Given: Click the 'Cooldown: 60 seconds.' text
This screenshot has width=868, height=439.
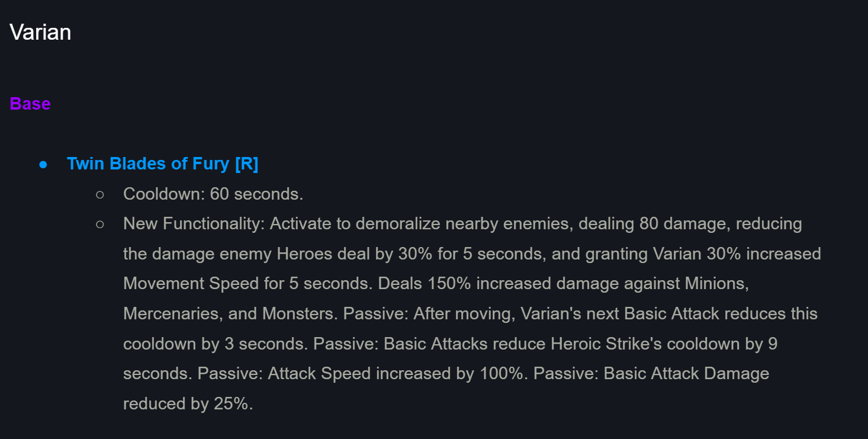Looking at the screenshot, I should (x=213, y=194).
